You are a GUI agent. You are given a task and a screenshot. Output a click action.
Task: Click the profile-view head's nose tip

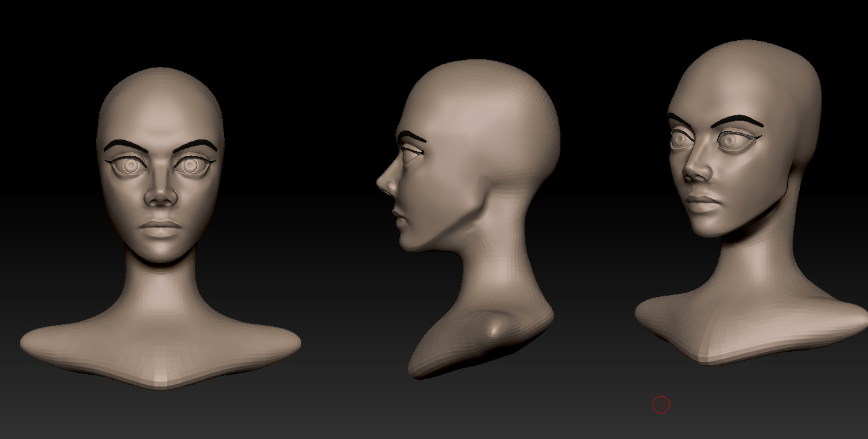point(382,184)
